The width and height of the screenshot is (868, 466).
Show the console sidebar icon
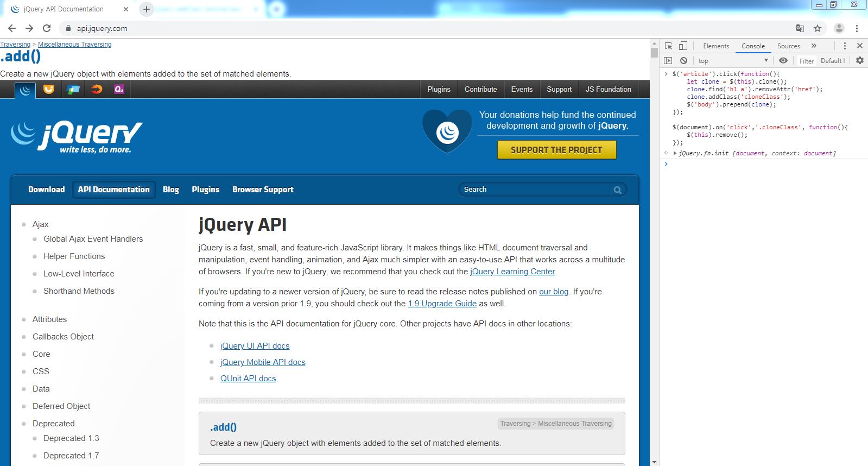(x=668, y=61)
